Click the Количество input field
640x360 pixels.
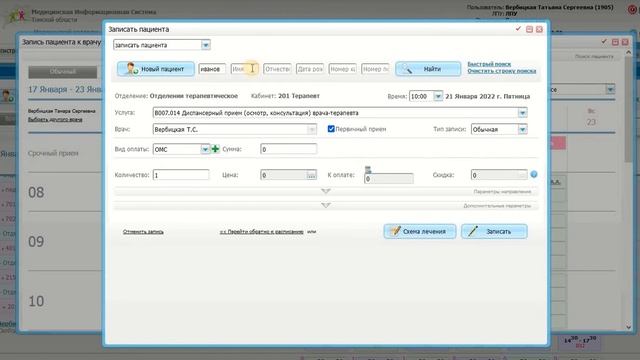click(181, 175)
